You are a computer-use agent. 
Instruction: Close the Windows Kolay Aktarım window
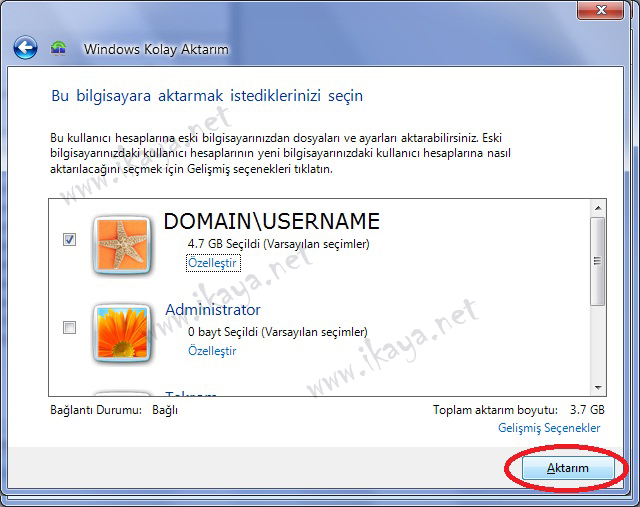point(600,10)
